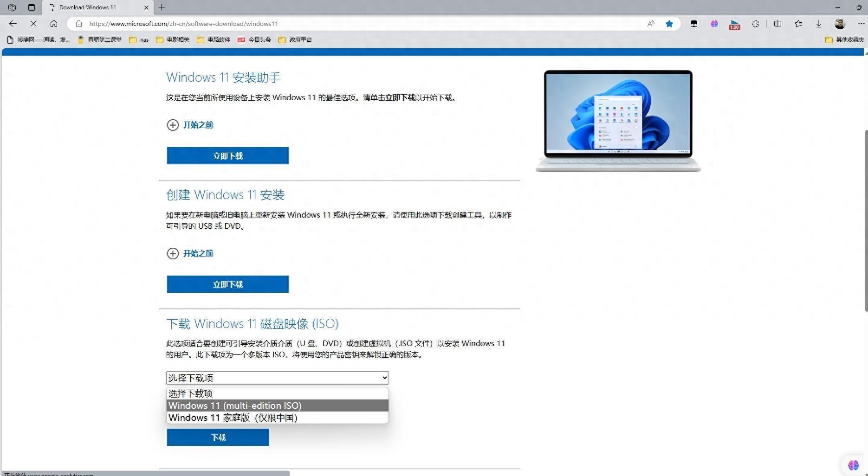Click the browser back arrow
The width and height of the screenshot is (868, 476).
click(13, 24)
